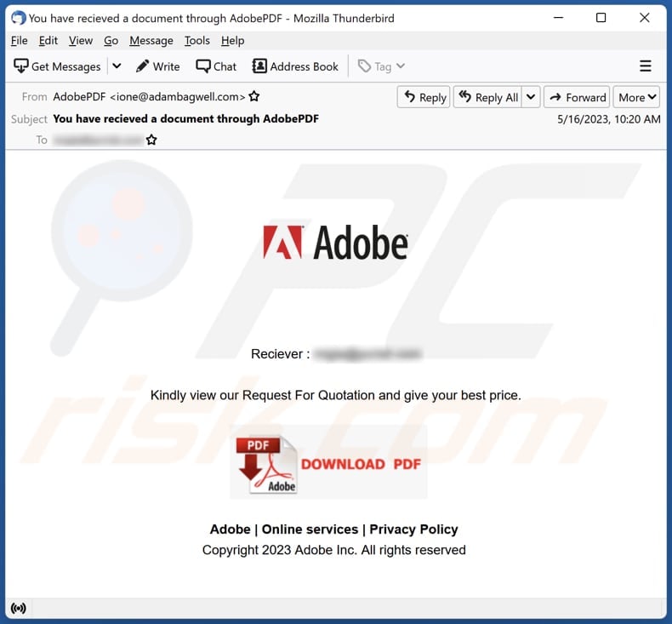
Task: Click the Get Messages button
Action: tap(57, 66)
